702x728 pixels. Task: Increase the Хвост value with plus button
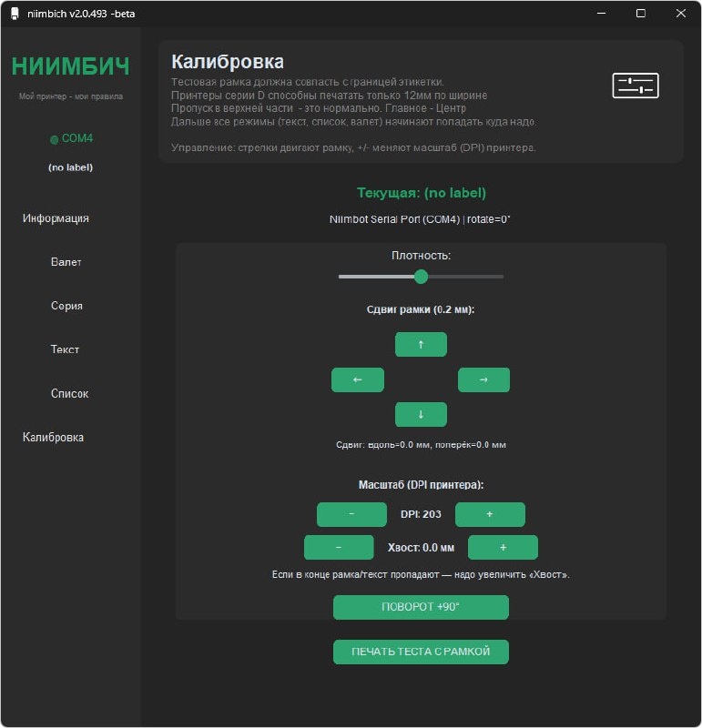503,548
